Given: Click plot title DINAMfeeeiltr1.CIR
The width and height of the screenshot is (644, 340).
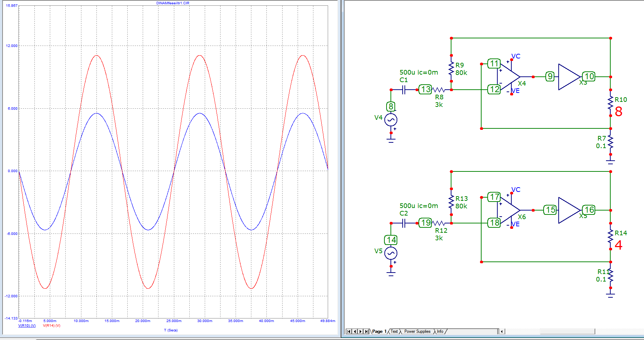Looking at the screenshot, I should click(x=173, y=3).
